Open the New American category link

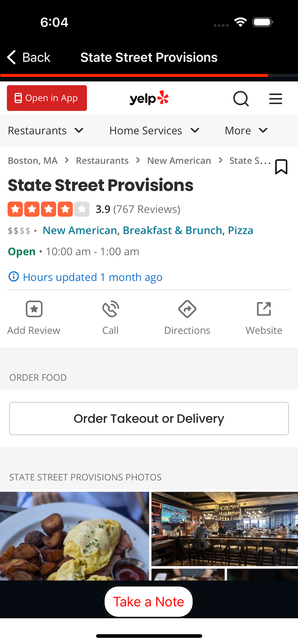80,230
